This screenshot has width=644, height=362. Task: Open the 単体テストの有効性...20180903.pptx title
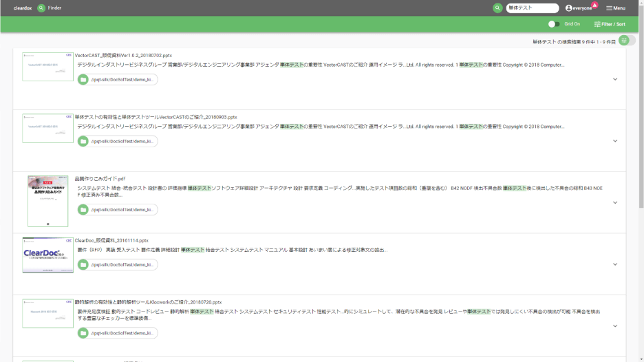click(155, 117)
